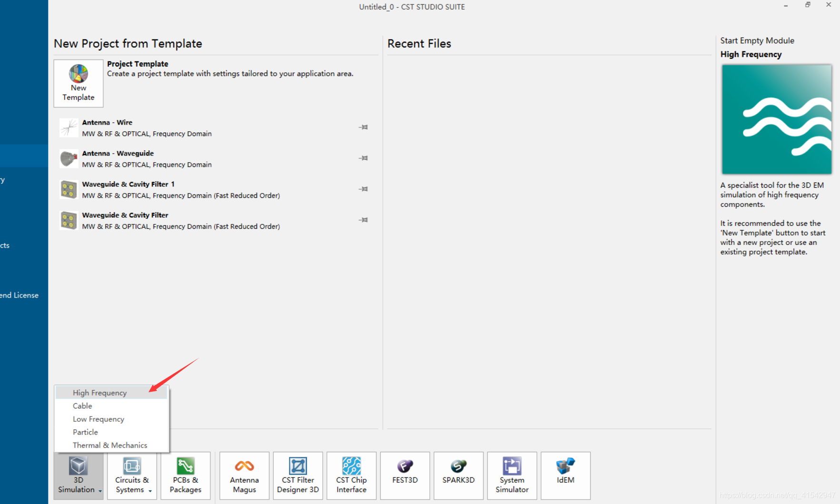
Task: Pin the template named Waveguide & Cavity Filter without a number
Action: pyautogui.click(x=364, y=220)
